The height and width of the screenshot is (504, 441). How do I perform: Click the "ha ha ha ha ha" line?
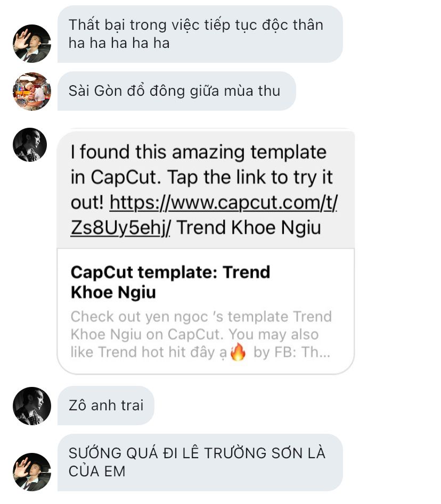tap(119, 43)
